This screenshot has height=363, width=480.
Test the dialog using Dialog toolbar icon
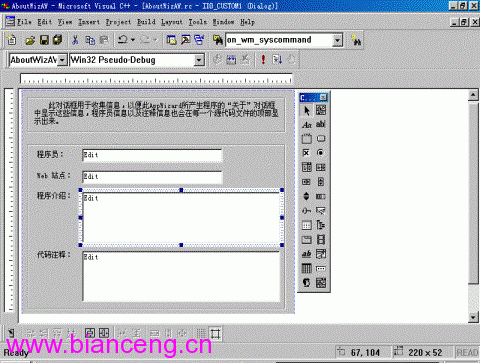coord(12,333)
